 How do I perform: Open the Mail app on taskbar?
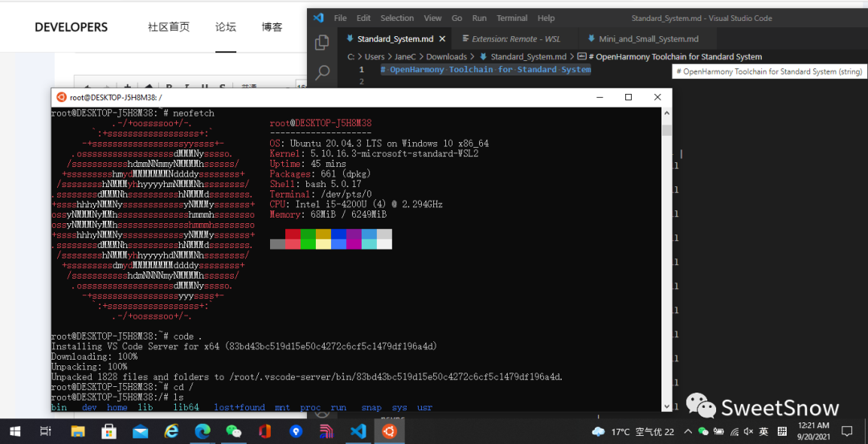[x=140, y=431]
